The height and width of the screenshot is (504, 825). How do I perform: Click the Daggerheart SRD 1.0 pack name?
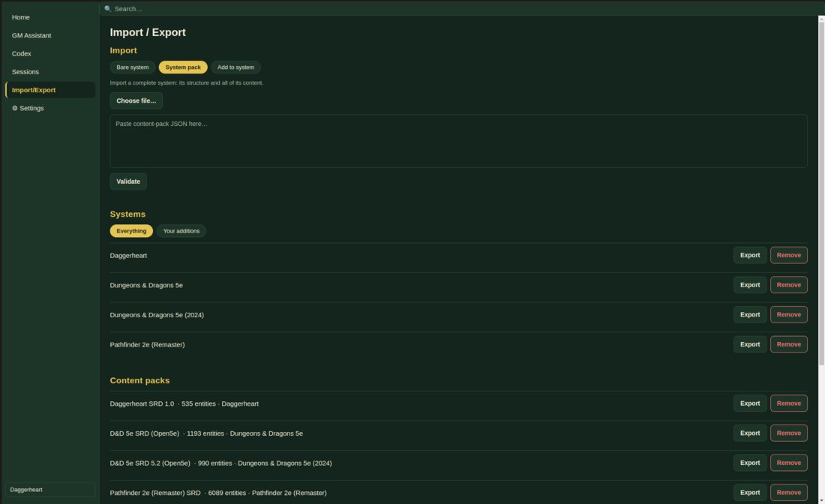(x=142, y=403)
